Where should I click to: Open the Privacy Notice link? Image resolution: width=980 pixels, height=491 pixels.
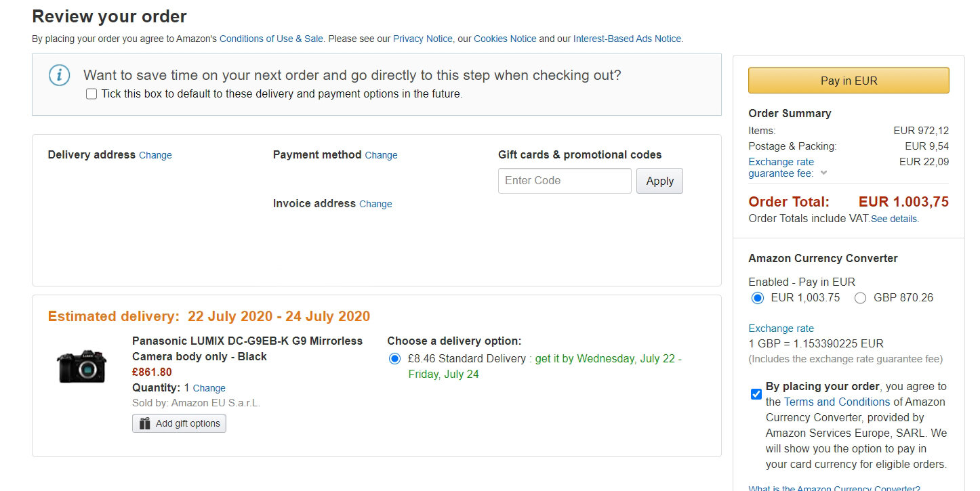pyautogui.click(x=422, y=39)
